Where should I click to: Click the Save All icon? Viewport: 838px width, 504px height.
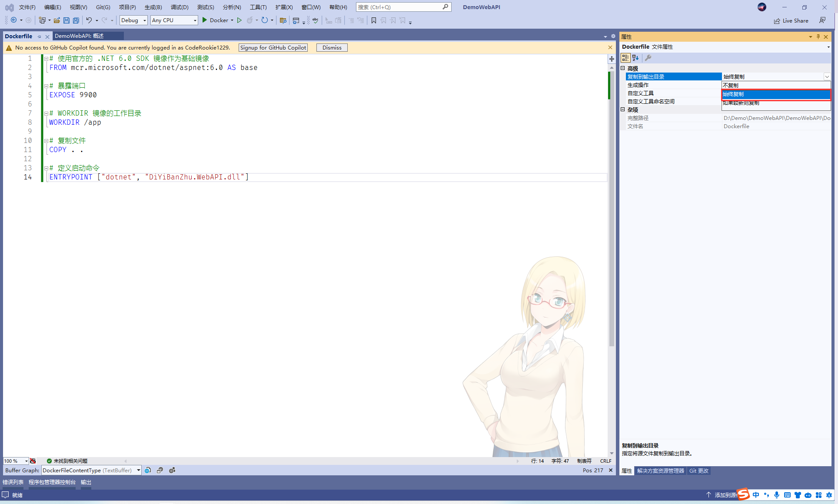76,20
